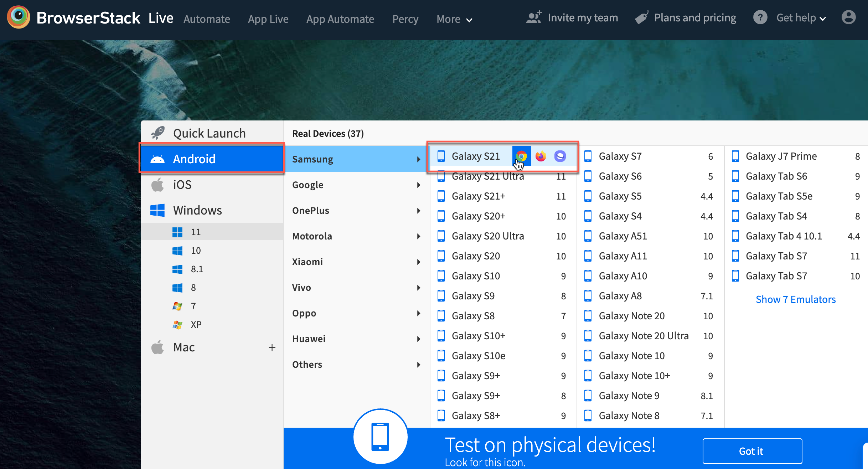Image resolution: width=868 pixels, height=469 pixels.
Task: Expand the More dropdown in navbar
Action: pos(454,19)
